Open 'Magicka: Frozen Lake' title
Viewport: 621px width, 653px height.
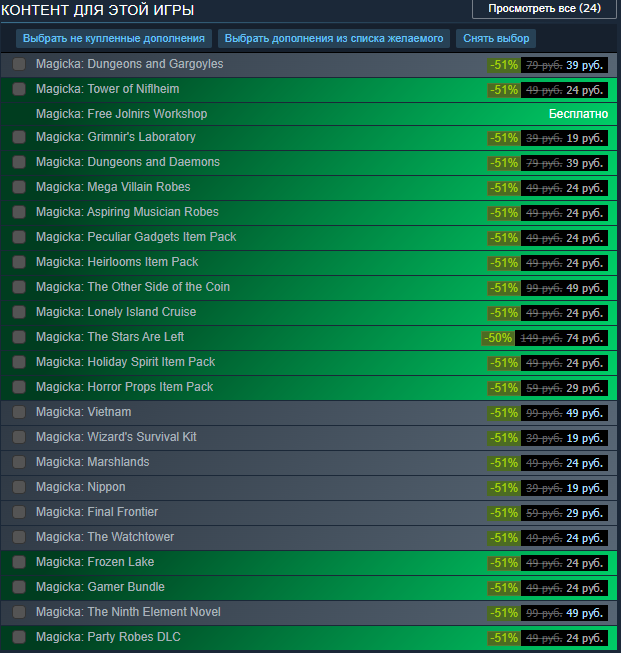pyautogui.click(x=95, y=562)
